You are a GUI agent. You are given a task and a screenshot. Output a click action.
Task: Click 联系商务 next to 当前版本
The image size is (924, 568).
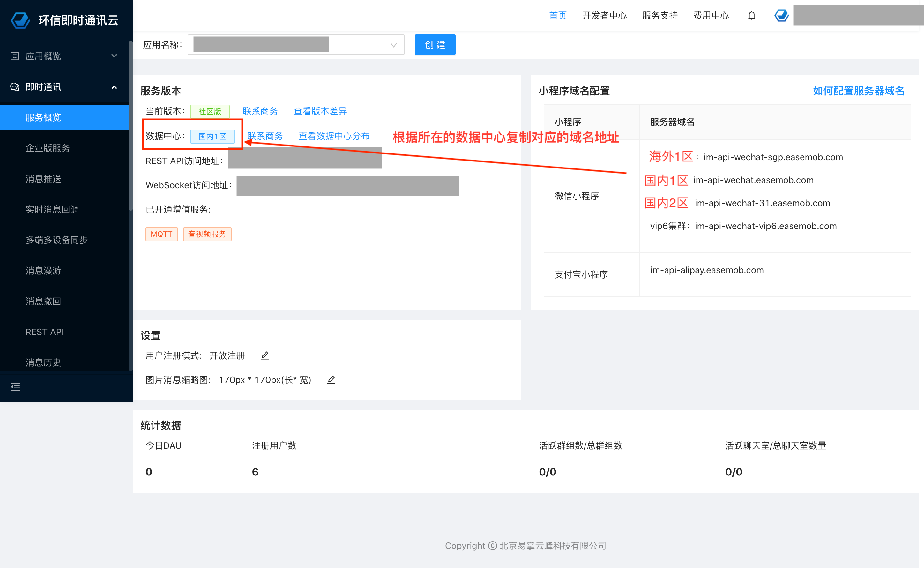(260, 111)
